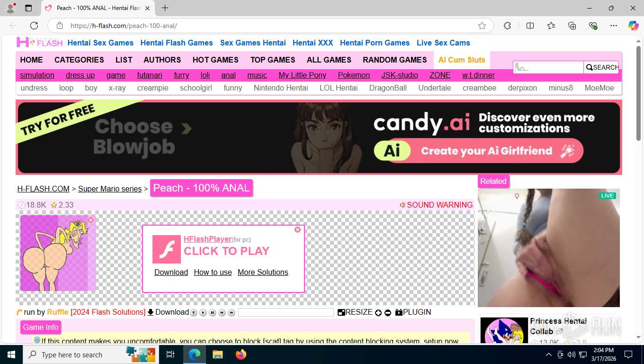The width and height of the screenshot is (644, 364).
Task: Select the music tag
Action: pyautogui.click(x=257, y=75)
